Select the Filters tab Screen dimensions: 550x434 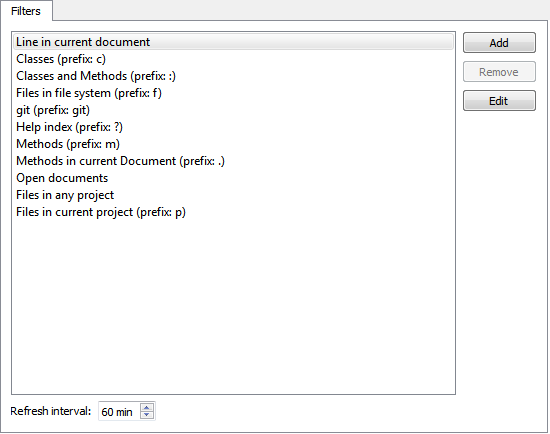pyautogui.click(x=26, y=11)
